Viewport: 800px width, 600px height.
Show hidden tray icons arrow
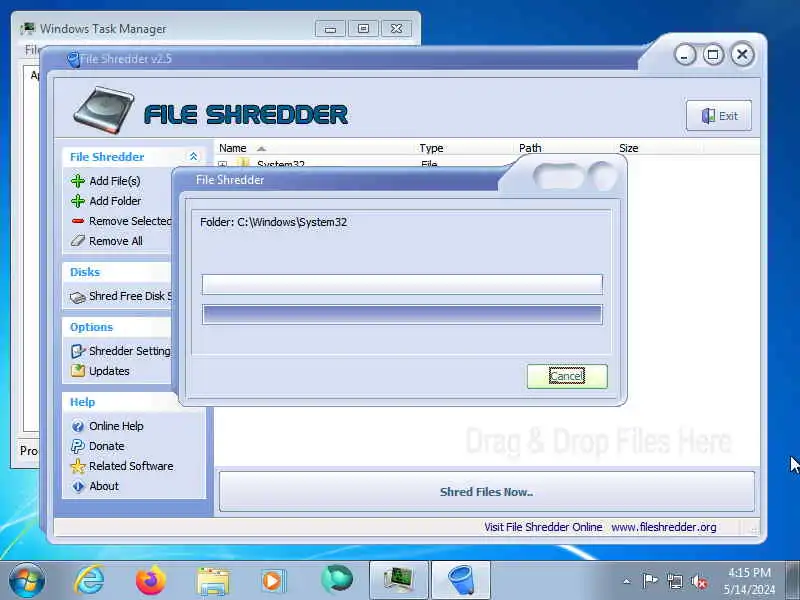[x=627, y=581]
